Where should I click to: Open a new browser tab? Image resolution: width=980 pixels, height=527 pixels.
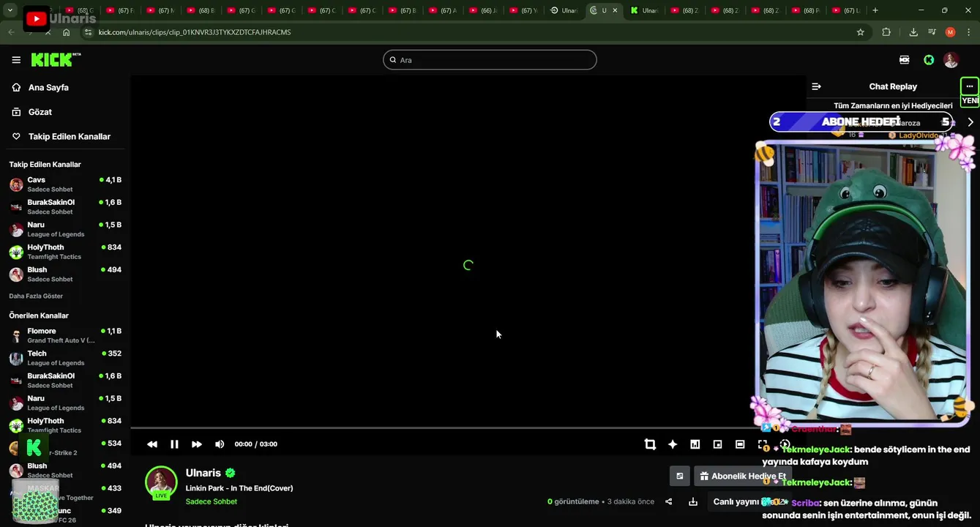[875, 10]
